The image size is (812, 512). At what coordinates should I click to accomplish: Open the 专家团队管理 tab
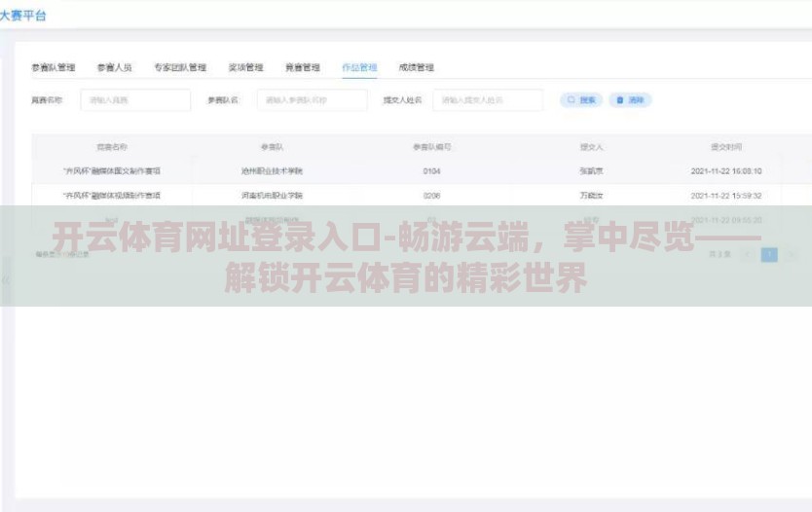click(180, 67)
